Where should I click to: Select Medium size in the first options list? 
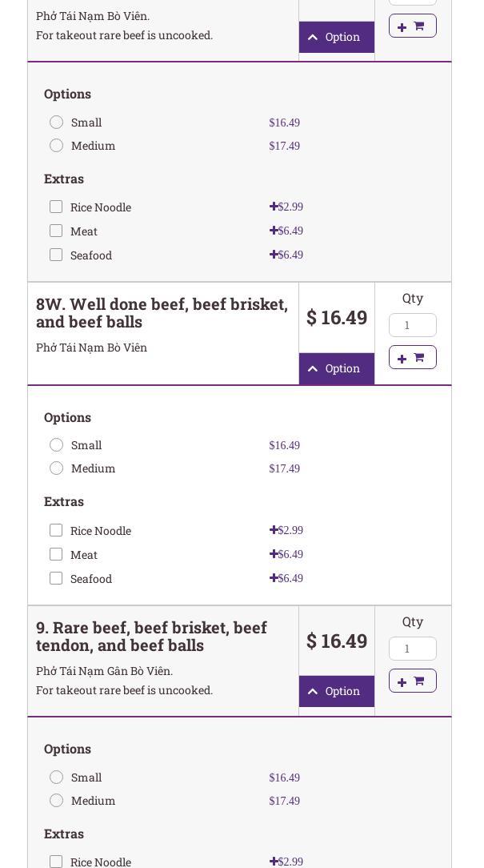pyautogui.click(x=56, y=146)
